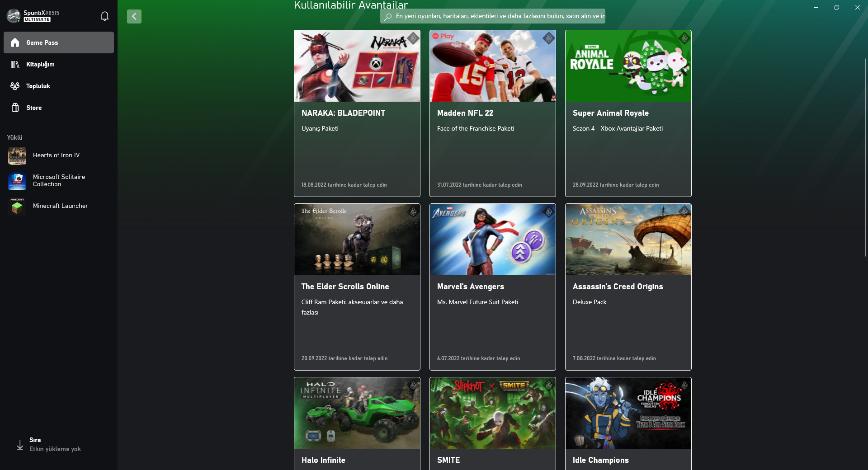Image resolution: width=868 pixels, height=470 pixels.
Task: Restore down the Xbox app window
Action: coord(837,7)
